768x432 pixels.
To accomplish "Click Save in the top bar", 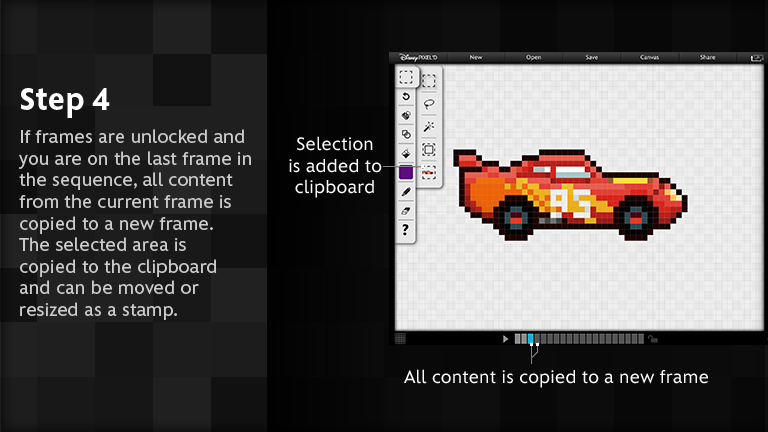I will 592,57.
